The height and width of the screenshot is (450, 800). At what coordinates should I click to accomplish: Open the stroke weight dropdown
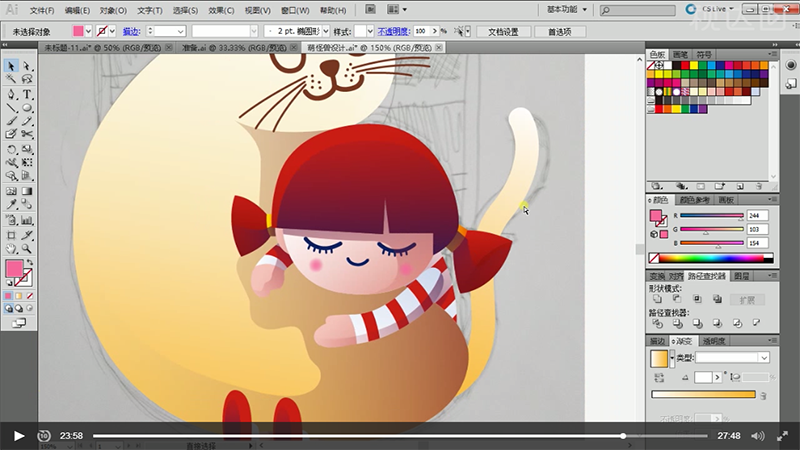tap(180, 31)
